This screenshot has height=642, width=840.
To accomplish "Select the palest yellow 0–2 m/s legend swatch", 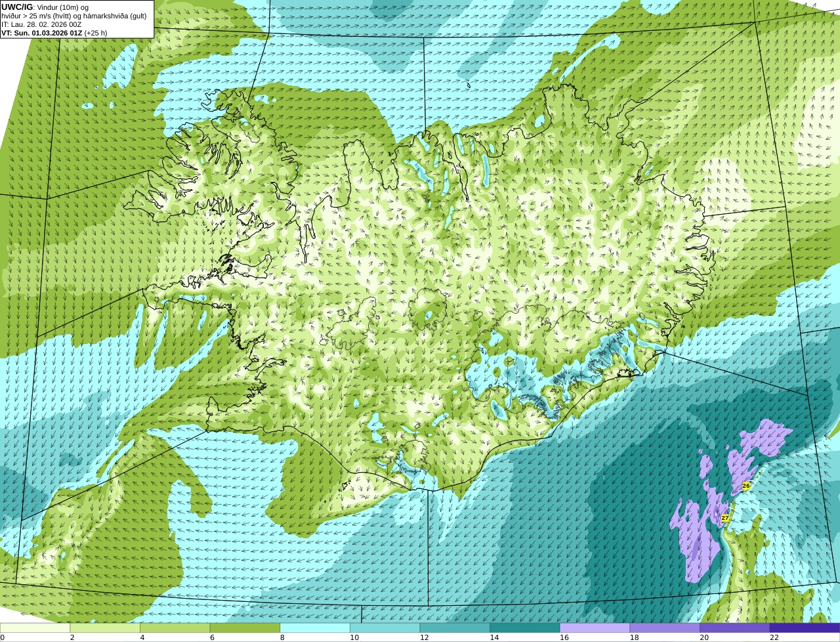I will coord(35,628).
